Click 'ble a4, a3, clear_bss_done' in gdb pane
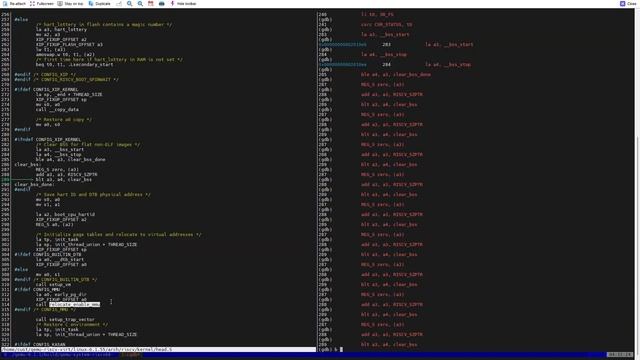 point(396,74)
